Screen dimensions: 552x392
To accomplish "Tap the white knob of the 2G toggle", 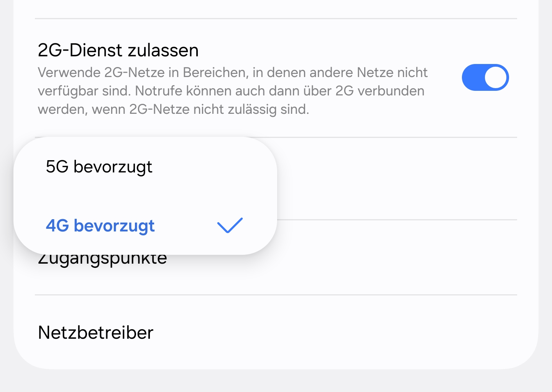I will click(x=496, y=77).
